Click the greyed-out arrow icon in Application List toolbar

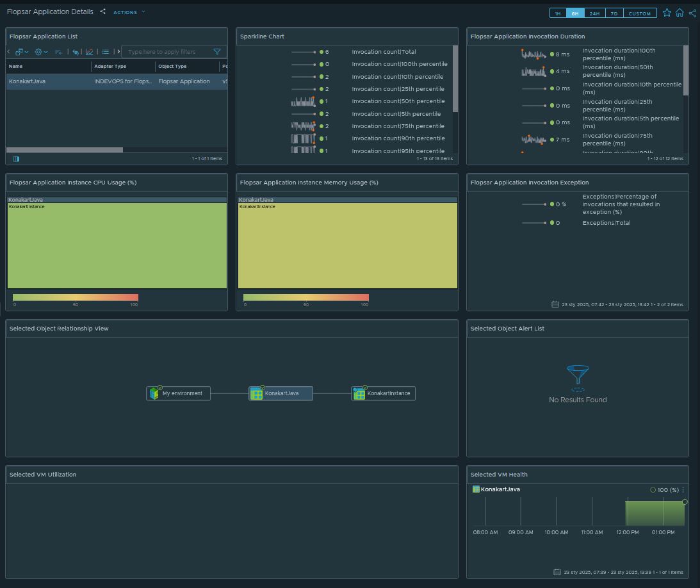pos(58,52)
